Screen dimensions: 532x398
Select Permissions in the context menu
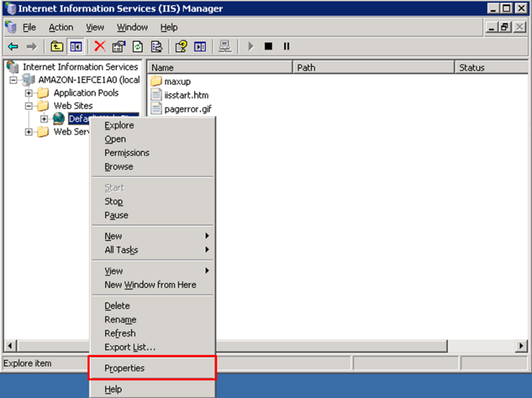coord(153,153)
